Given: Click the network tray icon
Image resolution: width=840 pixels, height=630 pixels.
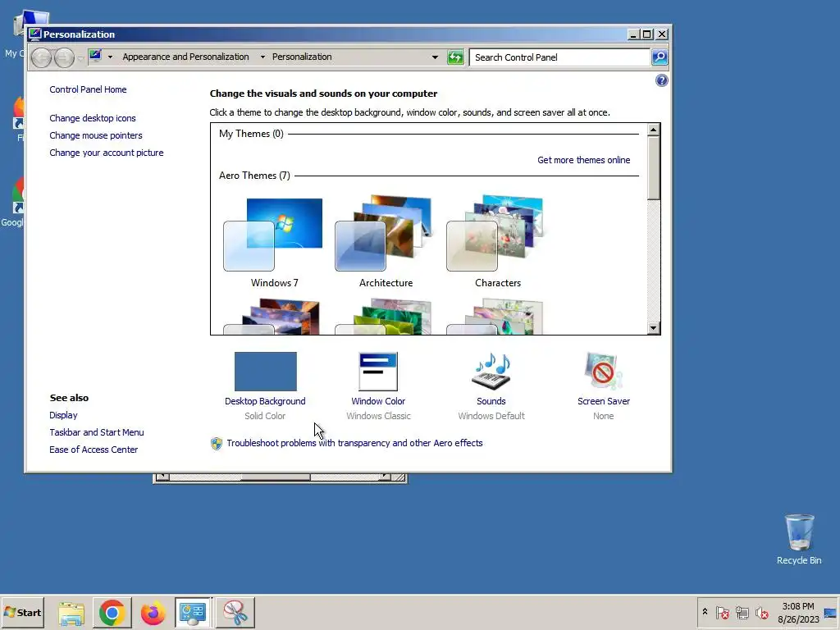Looking at the screenshot, I should (x=742, y=612).
